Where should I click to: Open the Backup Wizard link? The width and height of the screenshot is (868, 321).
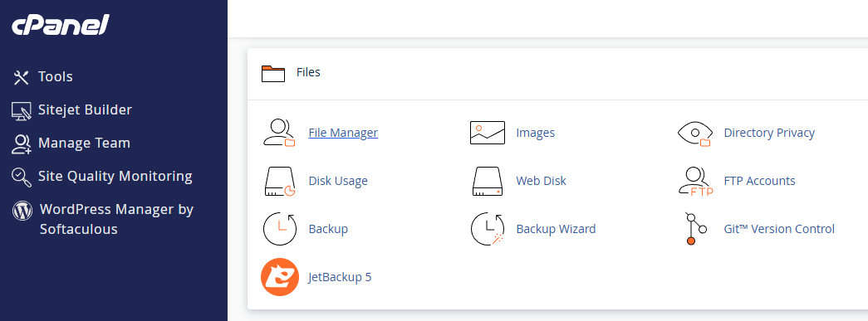pyautogui.click(x=556, y=229)
